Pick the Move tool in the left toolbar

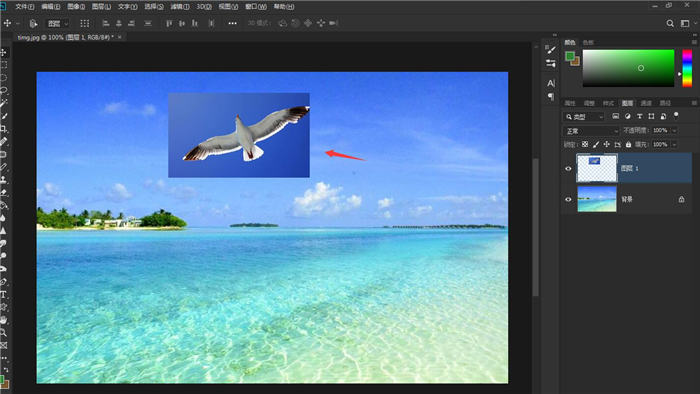4,53
